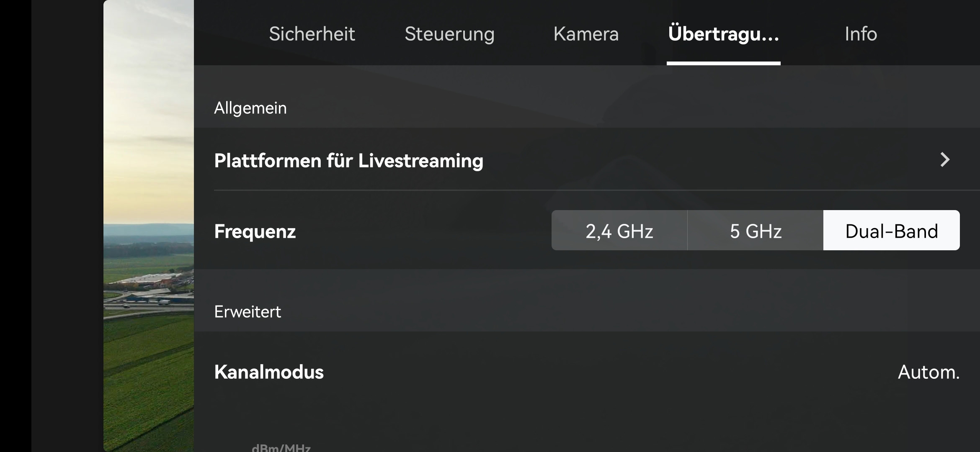Tap the dBm/MHz chart label
This screenshot has height=452, width=980.
(281, 447)
